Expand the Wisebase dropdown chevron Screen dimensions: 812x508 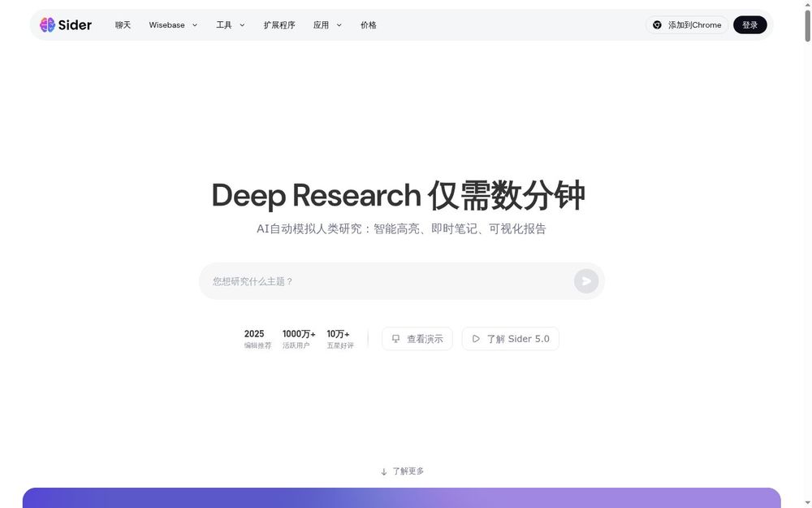tap(195, 25)
